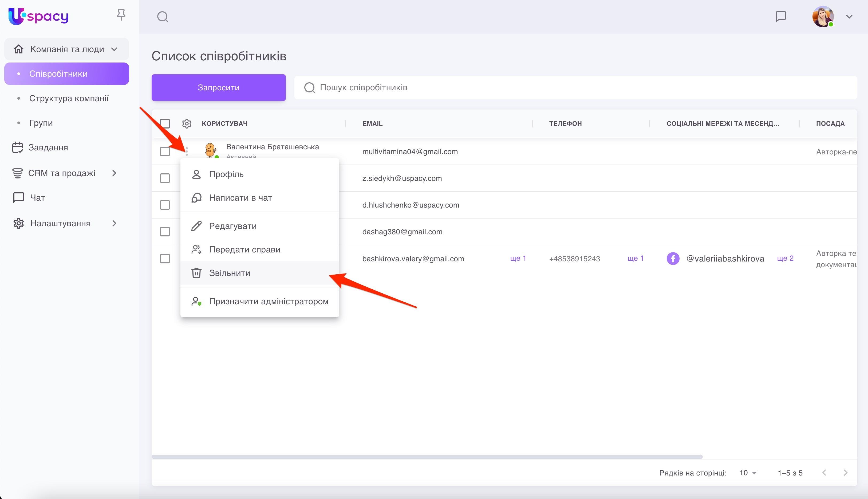Choose Звільнити in context menu
The image size is (868, 499).
230,273
